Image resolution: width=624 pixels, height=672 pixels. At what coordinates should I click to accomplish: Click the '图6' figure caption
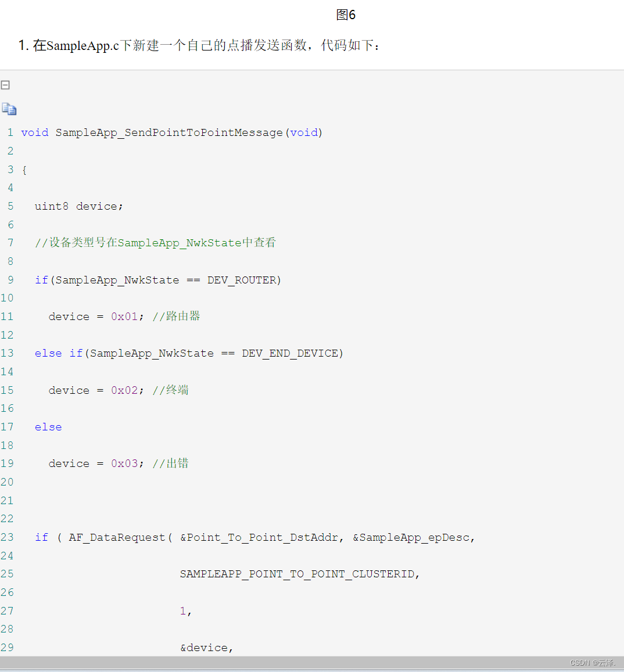pos(346,15)
